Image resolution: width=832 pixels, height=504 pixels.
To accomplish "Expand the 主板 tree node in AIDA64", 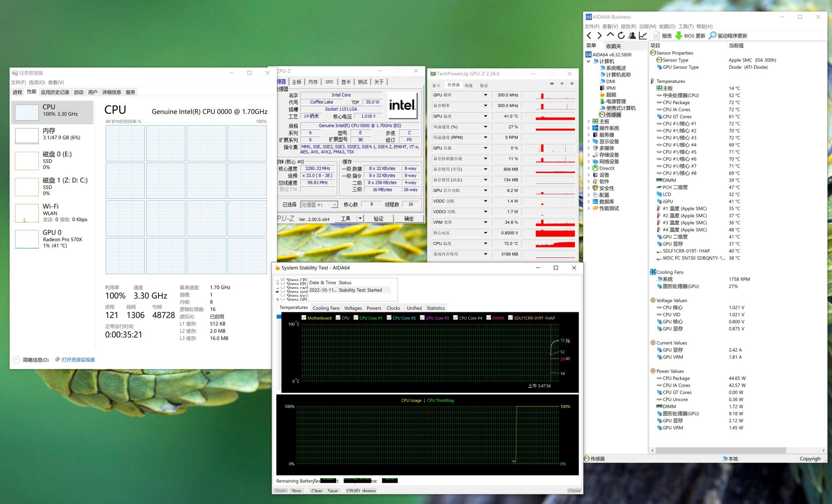I will pos(588,121).
